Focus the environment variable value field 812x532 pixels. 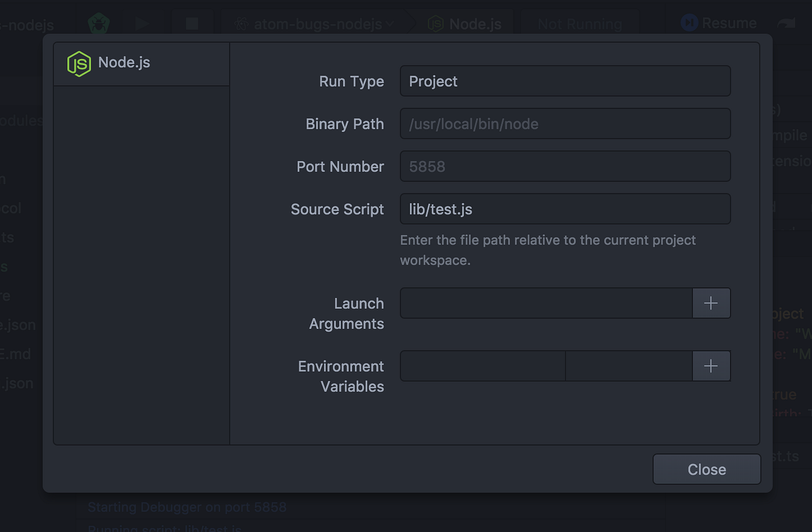(x=629, y=366)
